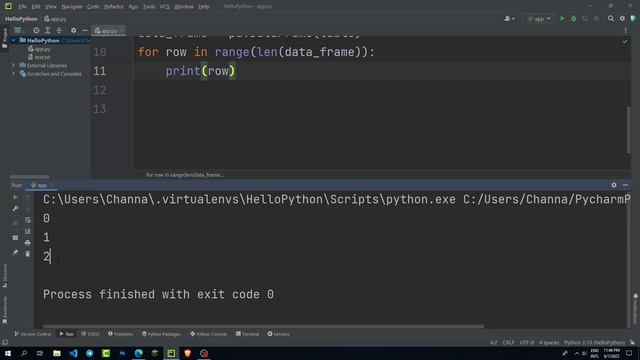Click the editor vertical scrollbar

point(629,130)
